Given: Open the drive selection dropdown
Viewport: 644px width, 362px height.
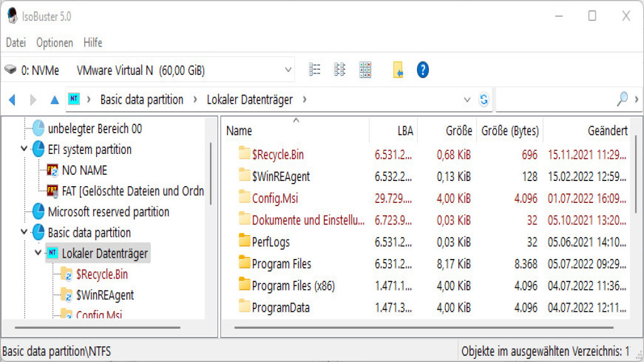Looking at the screenshot, I should click(x=288, y=70).
